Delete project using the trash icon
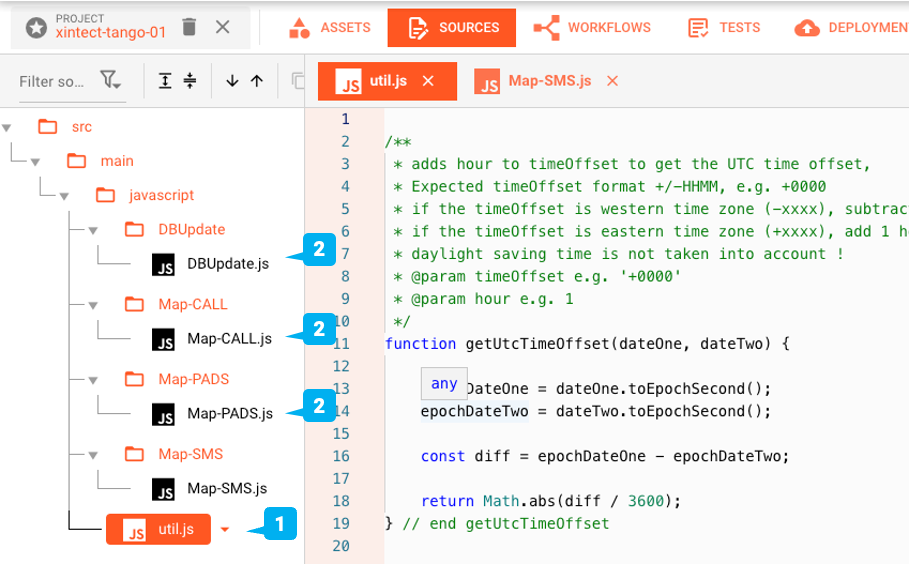Viewport: 909px width, 564px height. [189, 27]
